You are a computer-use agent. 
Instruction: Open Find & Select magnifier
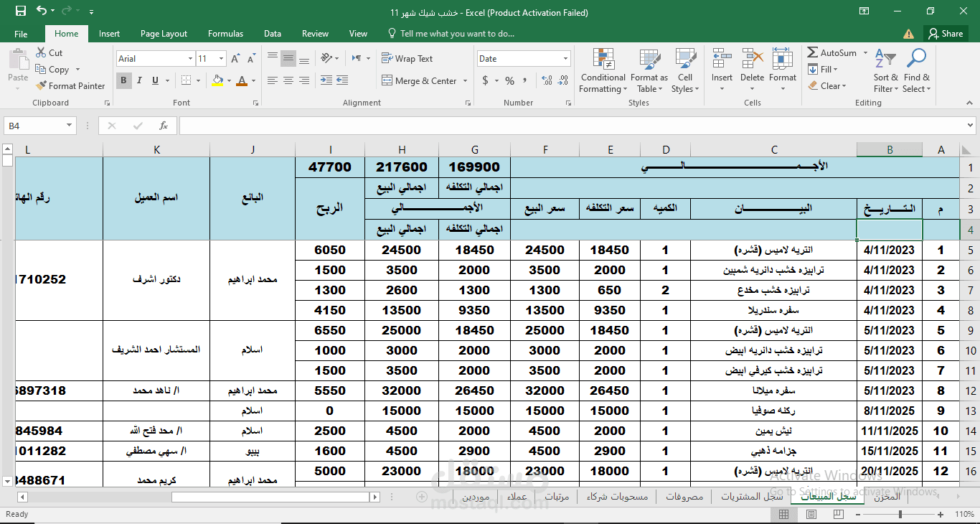(x=916, y=60)
